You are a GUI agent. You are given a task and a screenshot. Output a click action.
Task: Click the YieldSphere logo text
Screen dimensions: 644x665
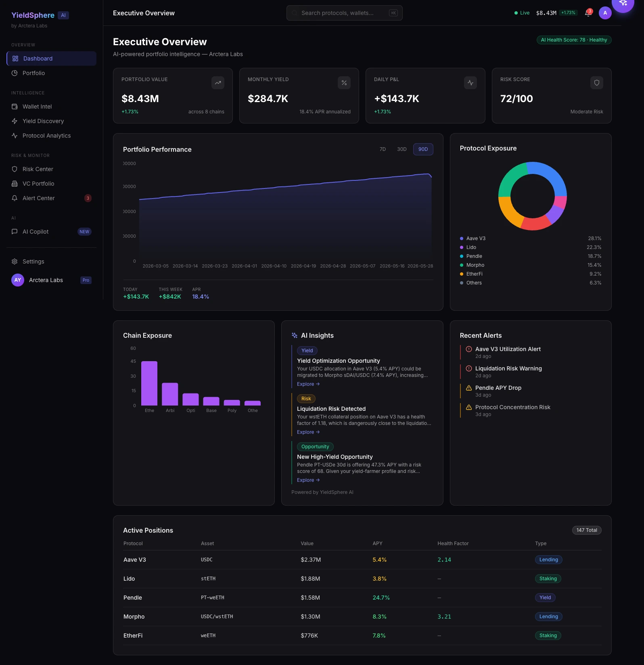pos(33,15)
